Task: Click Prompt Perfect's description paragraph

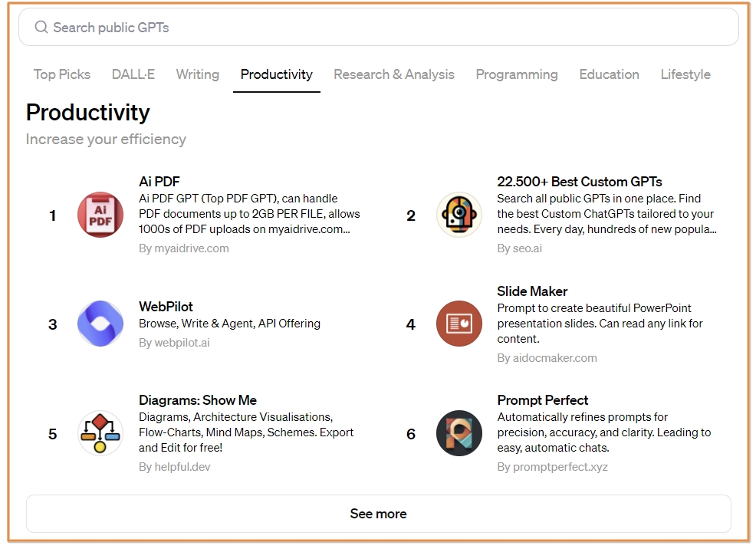Action: tap(604, 432)
